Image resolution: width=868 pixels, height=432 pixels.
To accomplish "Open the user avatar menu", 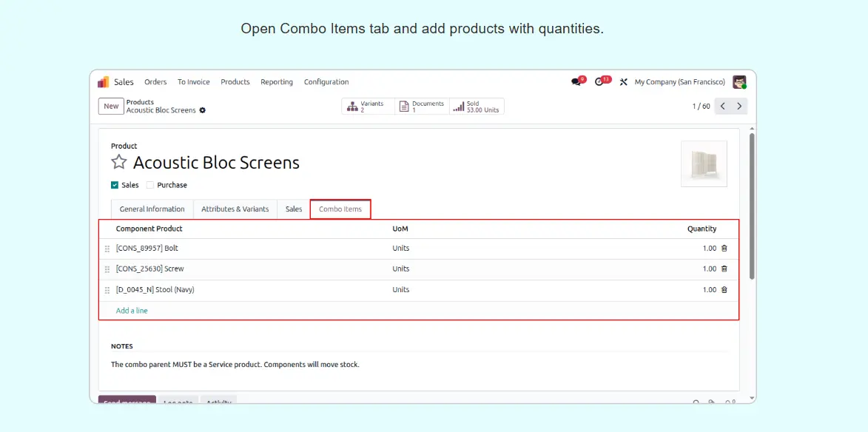I will pyautogui.click(x=739, y=82).
